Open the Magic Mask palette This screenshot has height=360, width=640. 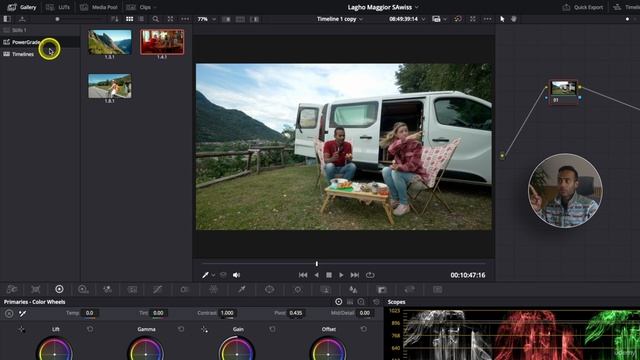point(325,289)
